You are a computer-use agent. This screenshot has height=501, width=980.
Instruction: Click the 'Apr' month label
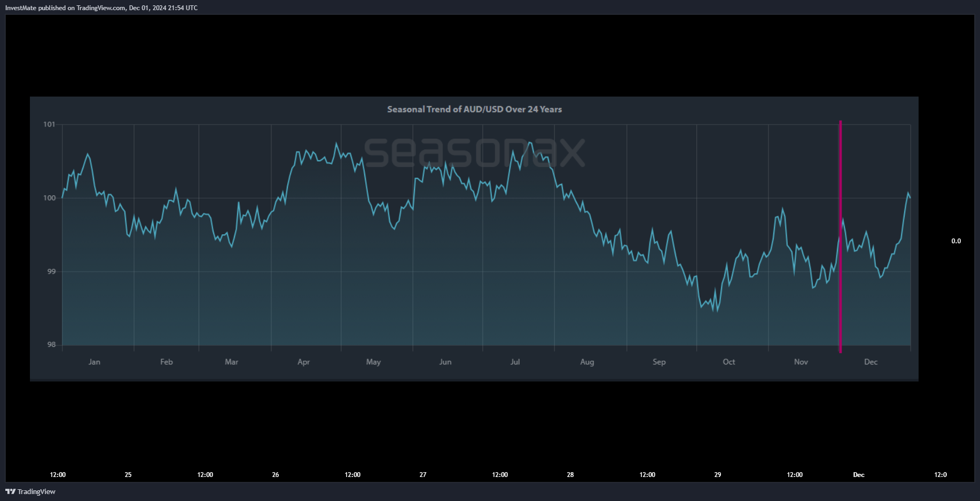[304, 362]
